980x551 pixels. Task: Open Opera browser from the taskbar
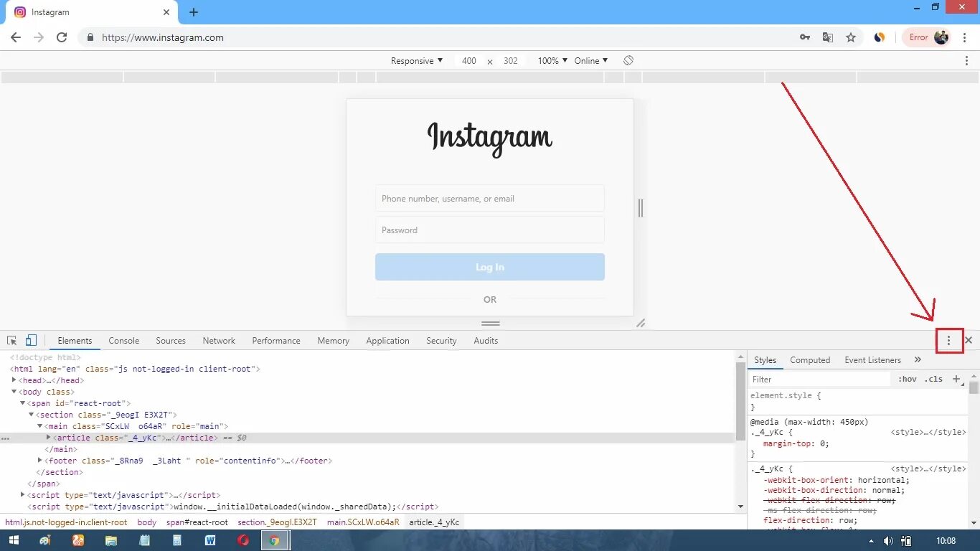pyautogui.click(x=243, y=540)
